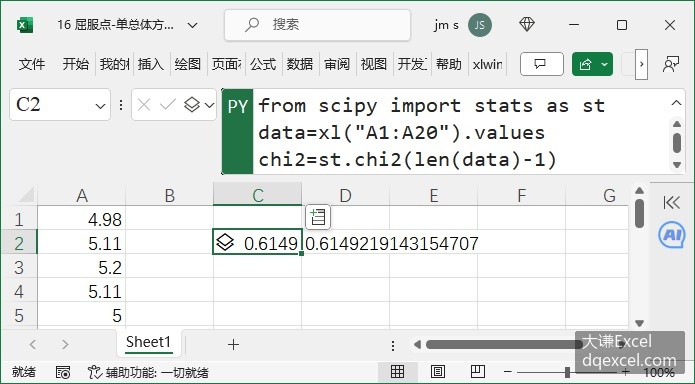Click formula bar scroll up arrow

pos(677,124)
